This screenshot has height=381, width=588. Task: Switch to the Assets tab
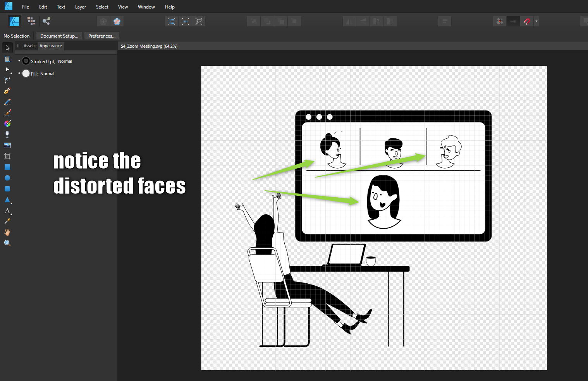pyautogui.click(x=29, y=46)
